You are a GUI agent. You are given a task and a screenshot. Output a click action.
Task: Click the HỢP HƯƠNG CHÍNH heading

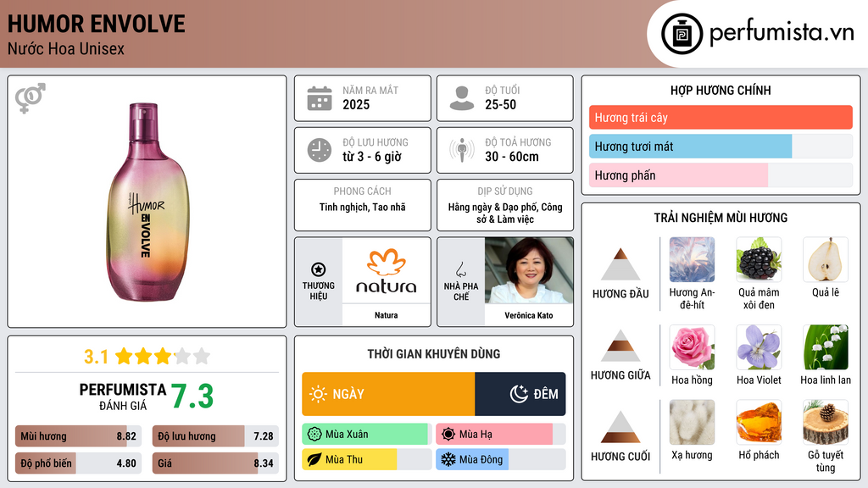(721, 90)
